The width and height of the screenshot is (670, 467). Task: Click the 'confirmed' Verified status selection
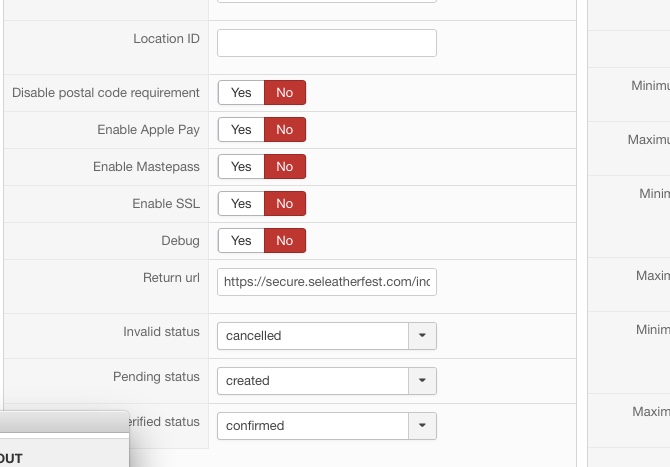[312, 426]
